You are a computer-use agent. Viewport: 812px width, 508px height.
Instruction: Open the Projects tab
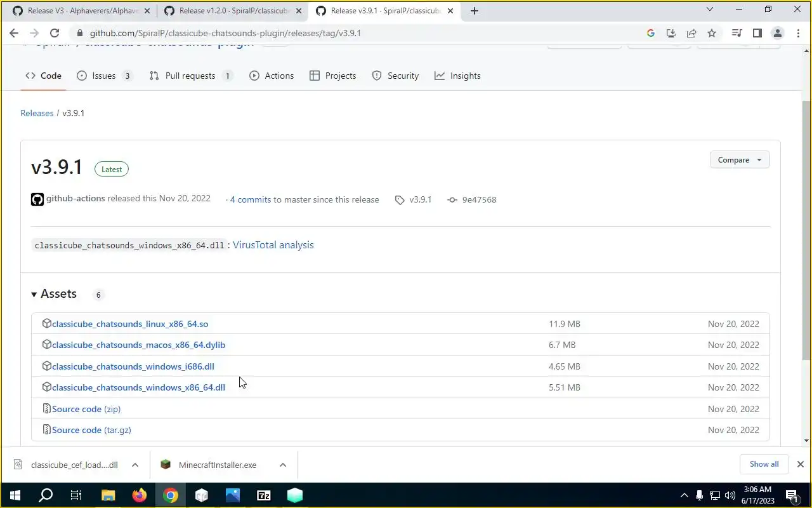pos(333,76)
